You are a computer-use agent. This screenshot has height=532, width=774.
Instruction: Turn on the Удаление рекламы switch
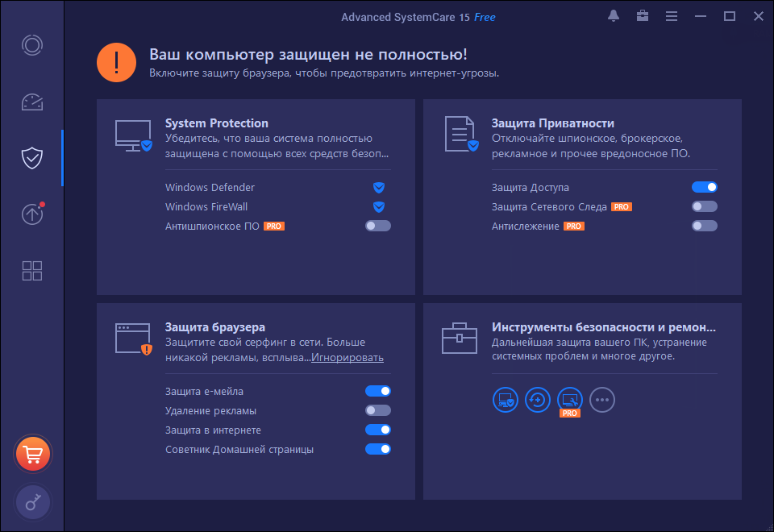point(377,411)
